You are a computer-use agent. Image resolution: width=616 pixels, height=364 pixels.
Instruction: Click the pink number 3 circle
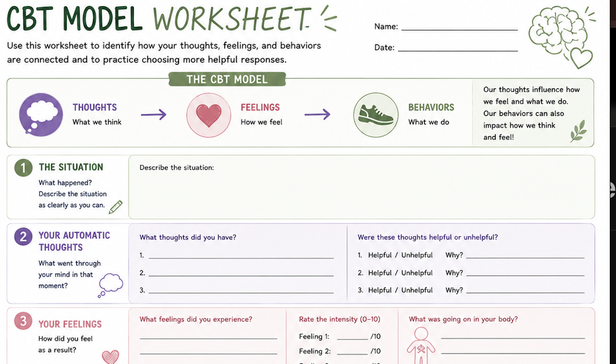click(23, 321)
